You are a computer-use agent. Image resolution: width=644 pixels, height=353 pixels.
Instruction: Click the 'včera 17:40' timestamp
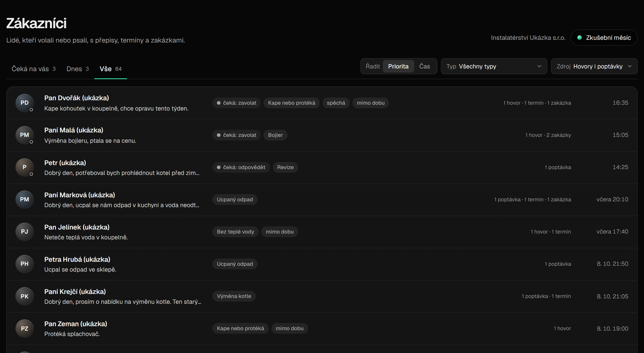tap(612, 232)
